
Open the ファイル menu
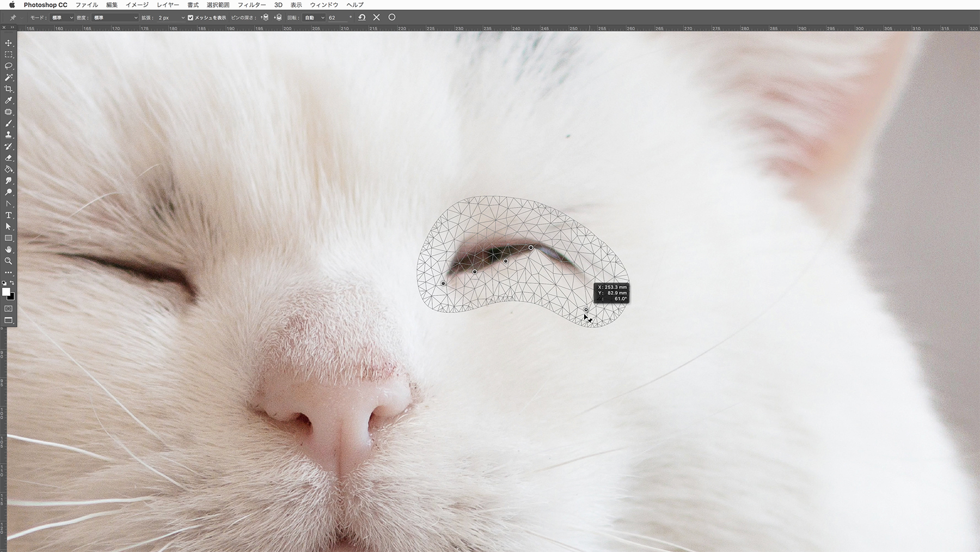[x=87, y=5]
